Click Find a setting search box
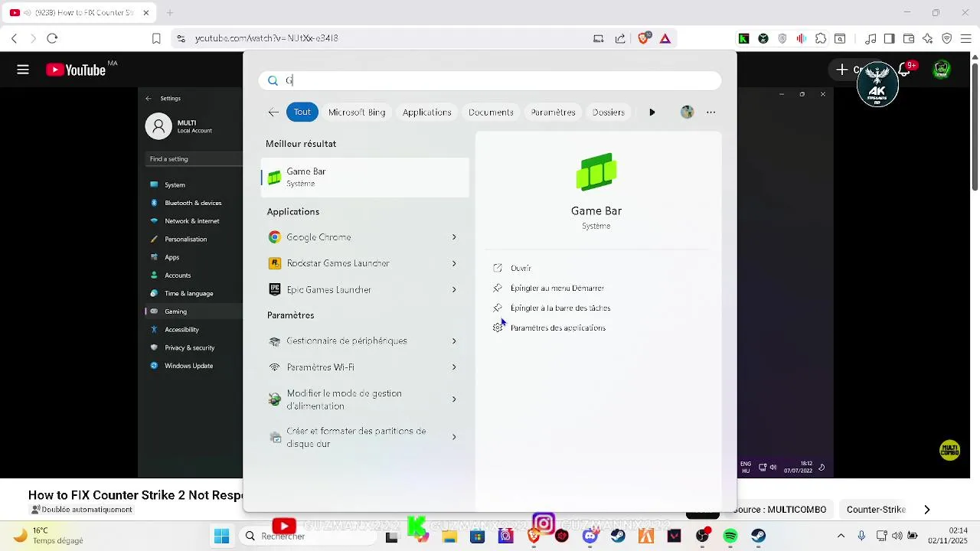The image size is (980, 551). (x=194, y=158)
